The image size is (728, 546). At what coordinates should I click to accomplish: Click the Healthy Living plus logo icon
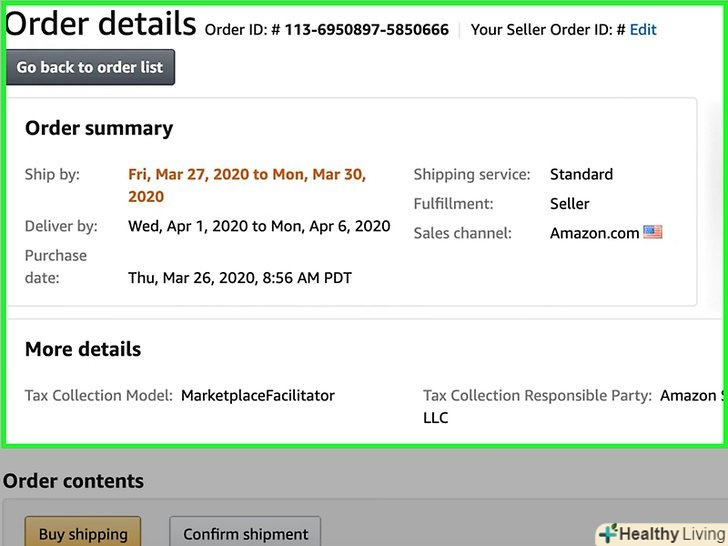coord(608,534)
